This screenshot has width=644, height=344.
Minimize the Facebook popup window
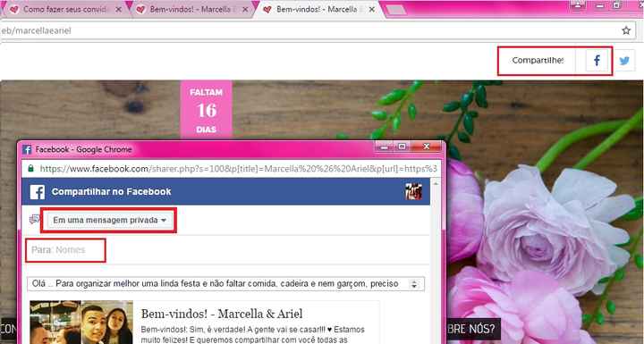(x=384, y=147)
